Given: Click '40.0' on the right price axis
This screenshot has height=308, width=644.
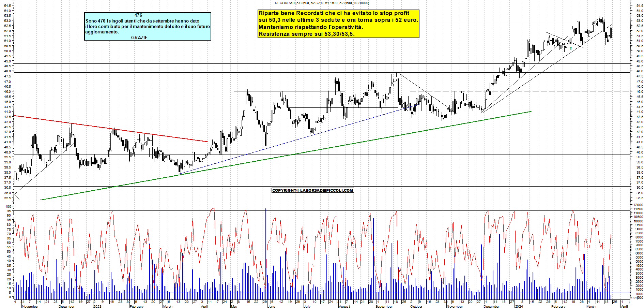Looking at the screenshot, I should point(639,152).
